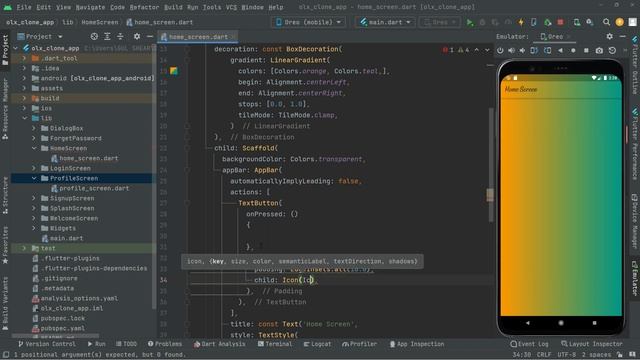
Task: Click emulator power button
Action: pos(500,51)
